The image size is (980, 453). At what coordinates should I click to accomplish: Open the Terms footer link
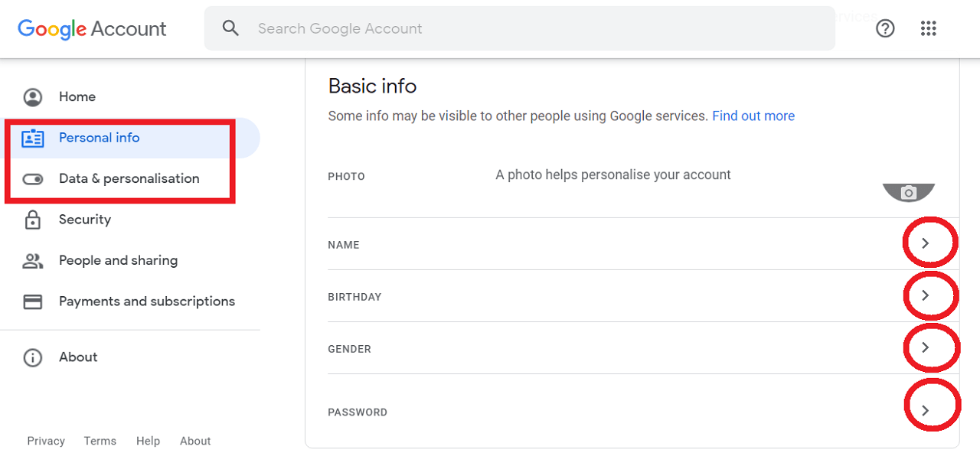pos(100,441)
